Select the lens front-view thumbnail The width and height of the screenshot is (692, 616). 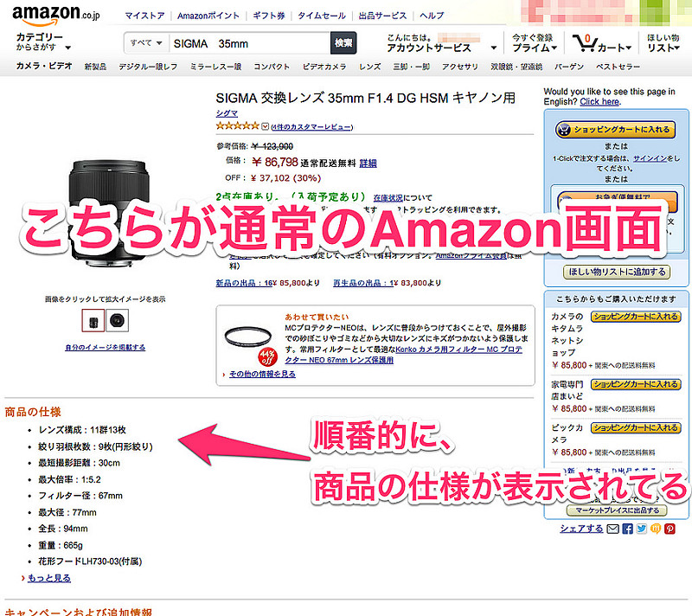coord(118,320)
